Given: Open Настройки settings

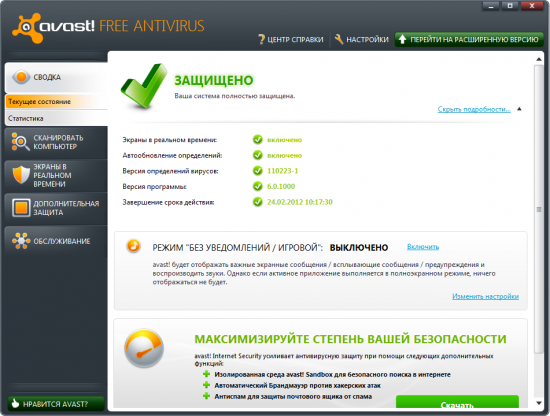Looking at the screenshot, I should click(362, 39).
